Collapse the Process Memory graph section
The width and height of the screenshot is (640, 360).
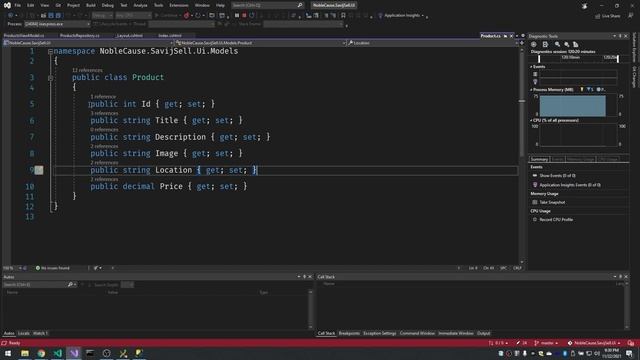pyautogui.click(x=531, y=90)
